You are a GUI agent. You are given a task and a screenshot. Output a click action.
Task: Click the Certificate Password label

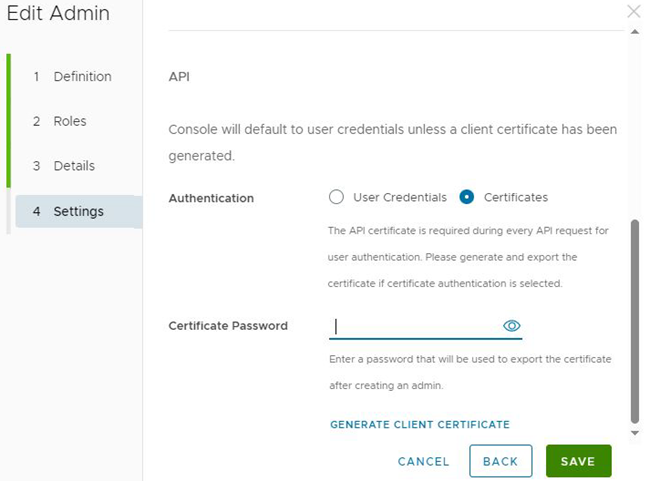pyautogui.click(x=228, y=326)
